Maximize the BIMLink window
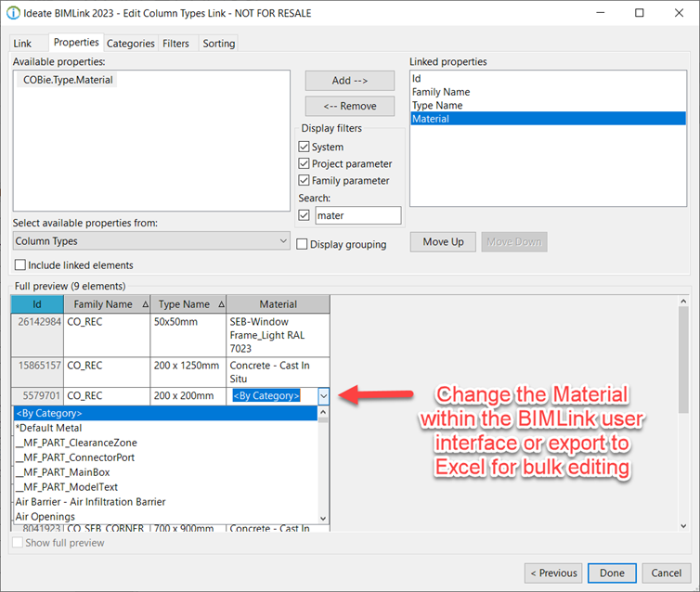 point(640,13)
